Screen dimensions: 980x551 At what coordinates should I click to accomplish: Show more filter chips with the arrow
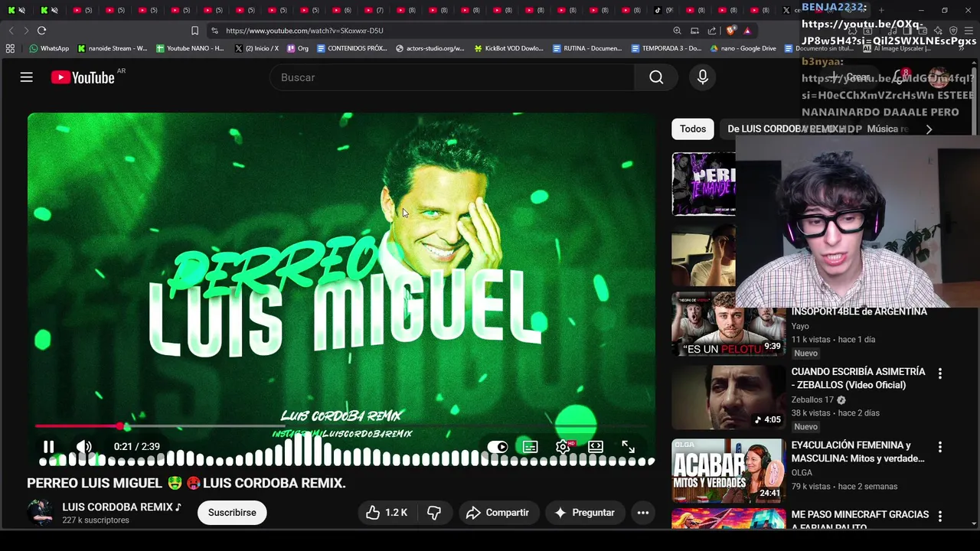[x=929, y=129]
